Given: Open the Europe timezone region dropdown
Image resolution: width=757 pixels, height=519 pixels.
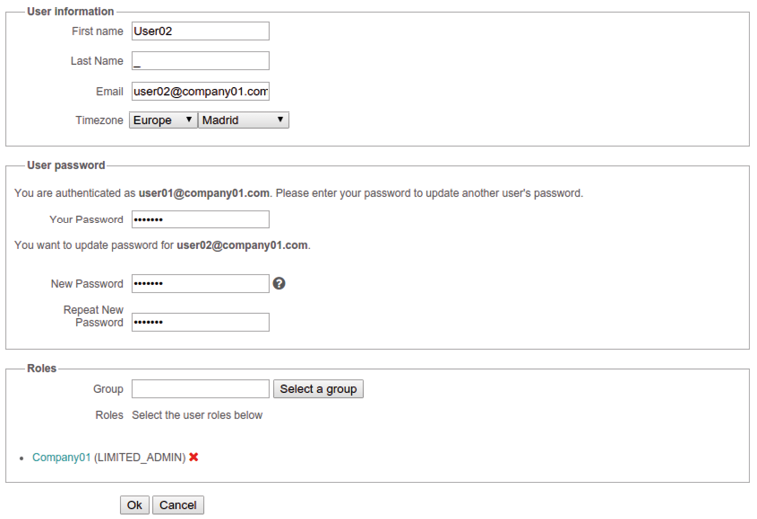Looking at the screenshot, I should click(x=163, y=120).
